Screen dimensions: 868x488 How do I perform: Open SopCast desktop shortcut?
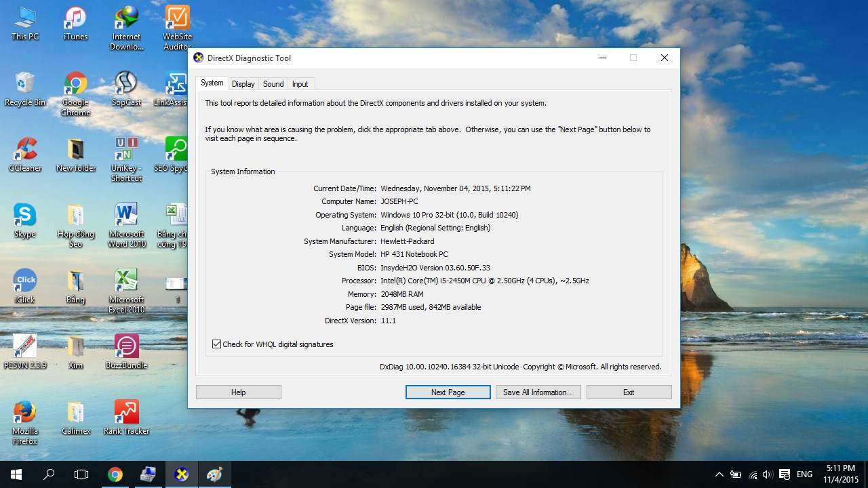pos(127,89)
